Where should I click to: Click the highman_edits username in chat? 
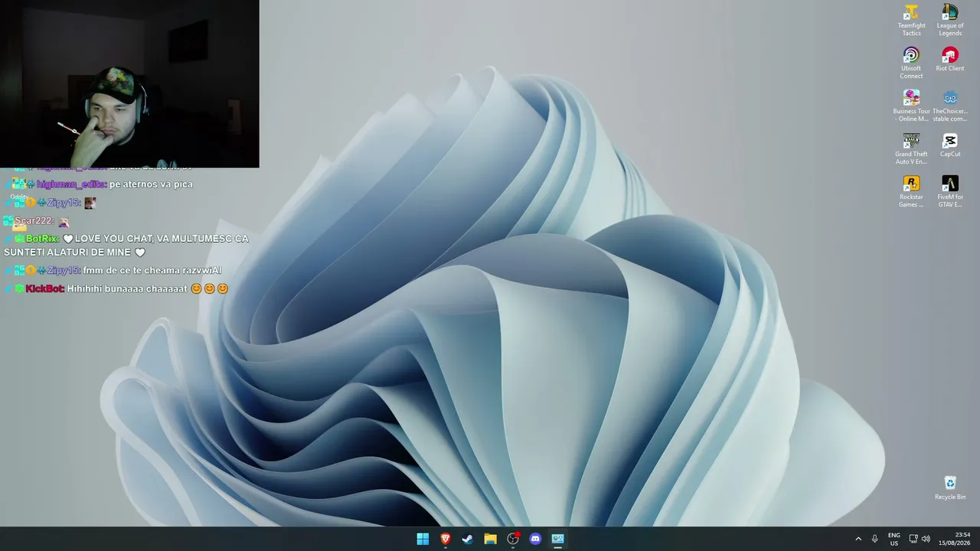[72, 184]
